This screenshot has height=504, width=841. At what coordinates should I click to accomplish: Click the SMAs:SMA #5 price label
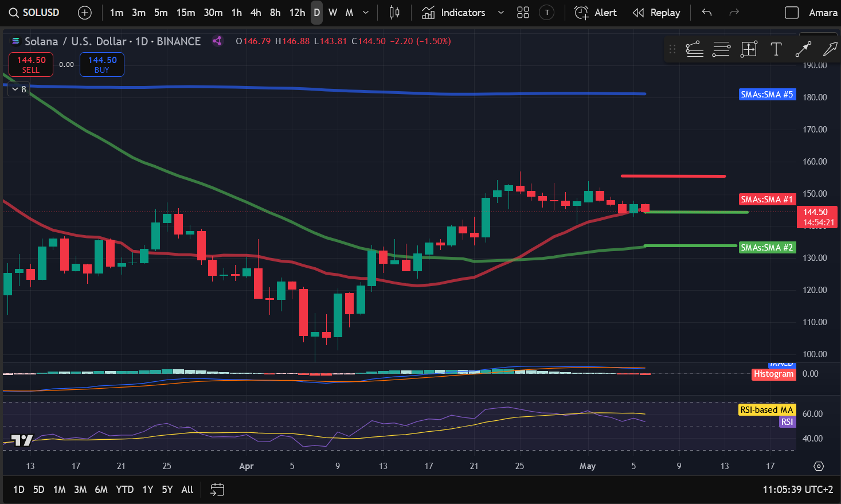point(767,94)
